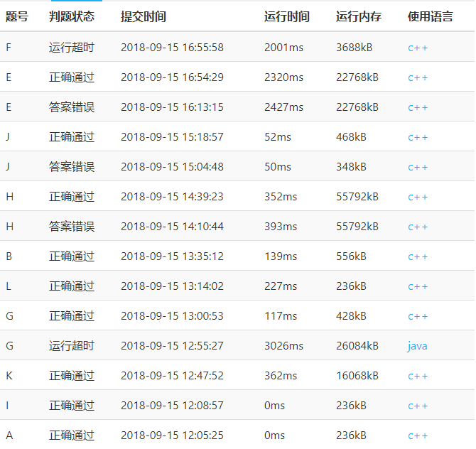Click the 468kB memory value
This screenshot has height=449, width=476.
tap(351, 137)
